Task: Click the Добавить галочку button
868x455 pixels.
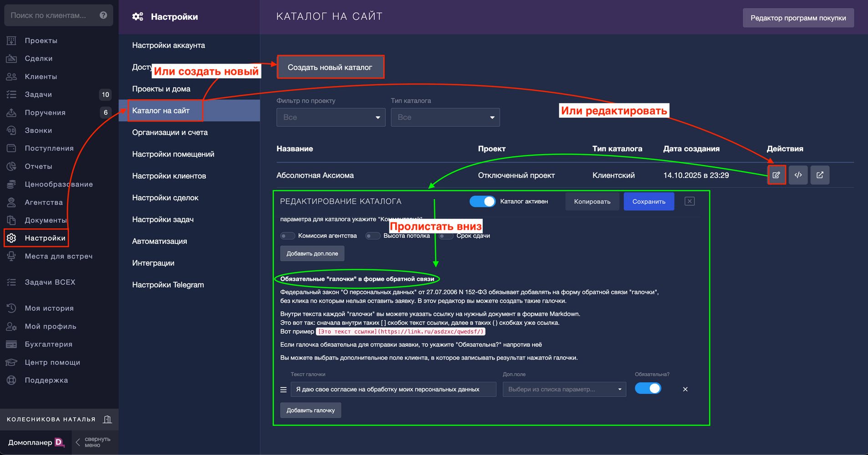Action: pos(311,410)
